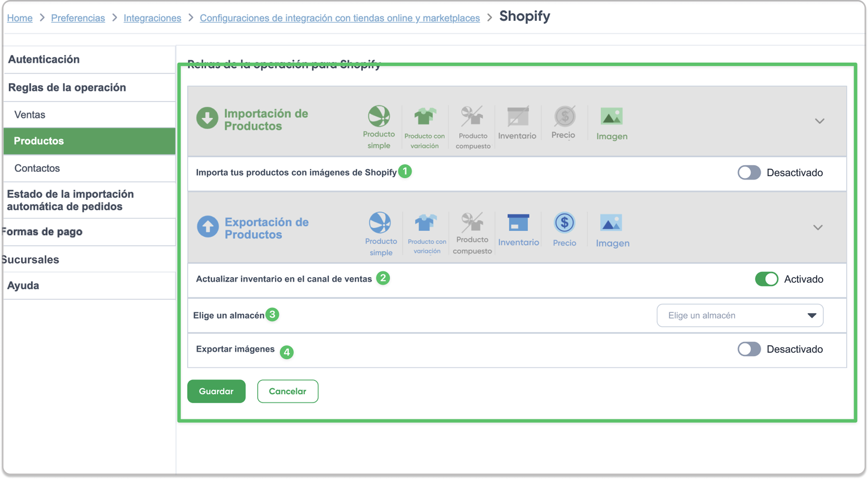Open Autenticación in the sidebar

point(89,59)
